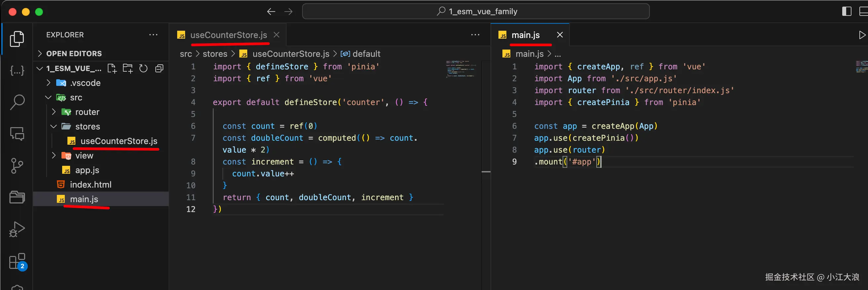This screenshot has width=868, height=290.
Task: Refresh the explorer file tree
Action: click(x=143, y=69)
